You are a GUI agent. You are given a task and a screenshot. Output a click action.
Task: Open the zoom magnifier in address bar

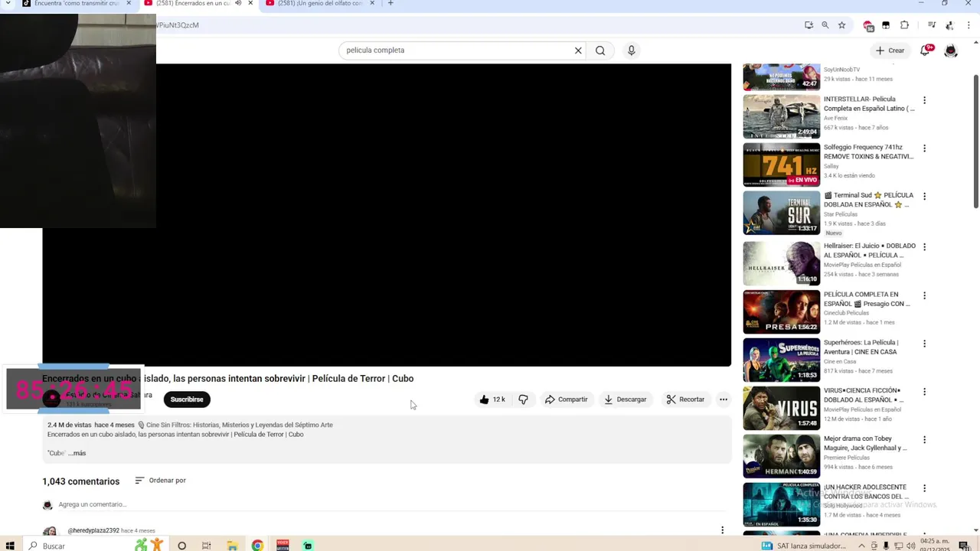(825, 25)
